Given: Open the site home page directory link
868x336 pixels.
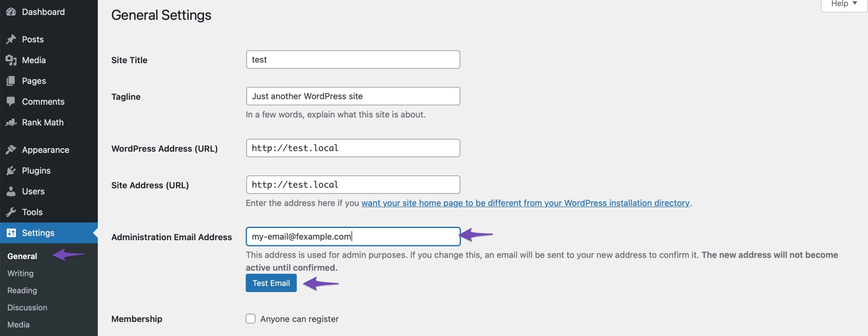Looking at the screenshot, I should [526, 203].
